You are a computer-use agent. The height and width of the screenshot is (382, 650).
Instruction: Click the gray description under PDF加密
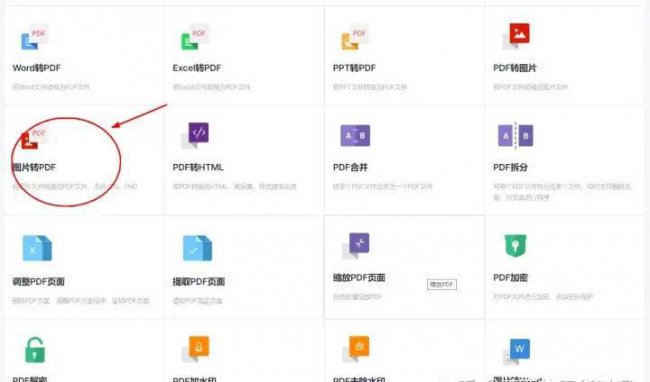pos(543,297)
